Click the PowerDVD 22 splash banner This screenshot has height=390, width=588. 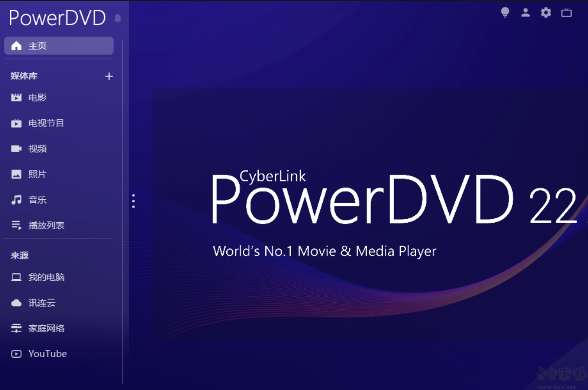pos(368,200)
